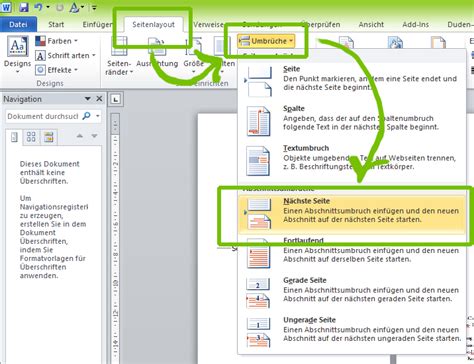Select Ungerade Seite section break
The height and width of the screenshot is (364, 474).
pos(352,333)
